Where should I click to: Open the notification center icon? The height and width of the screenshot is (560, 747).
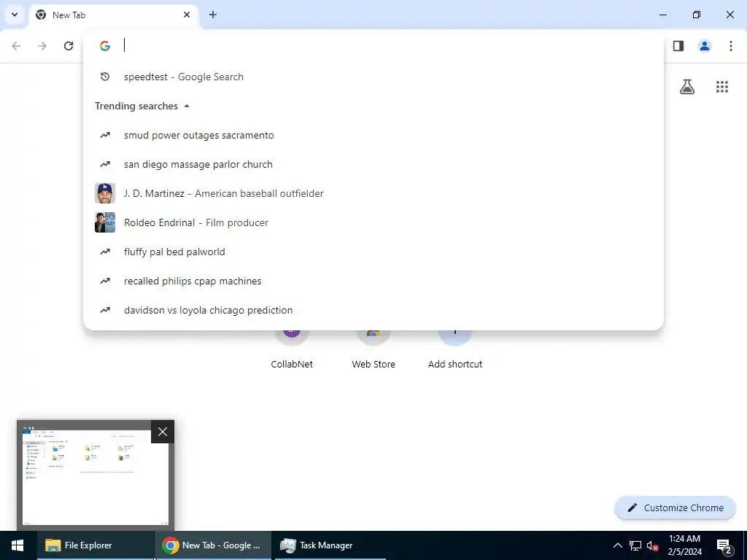[x=724, y=547]
